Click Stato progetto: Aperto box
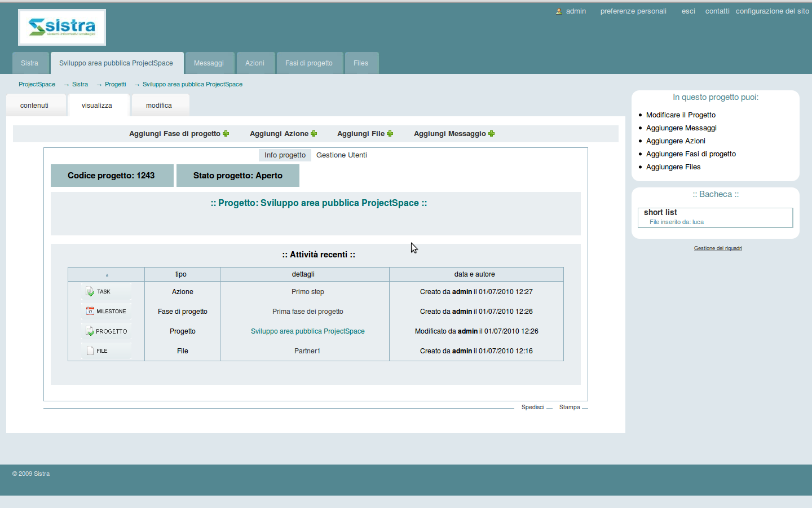 point(238,176)
